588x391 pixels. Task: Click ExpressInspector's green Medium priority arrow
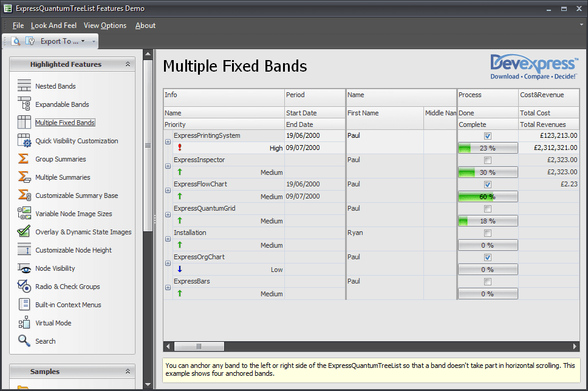180,172
